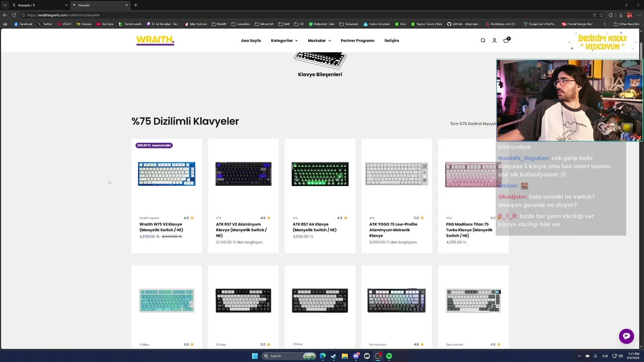Reload the page with the refresh icon

(x=14, y=15)
